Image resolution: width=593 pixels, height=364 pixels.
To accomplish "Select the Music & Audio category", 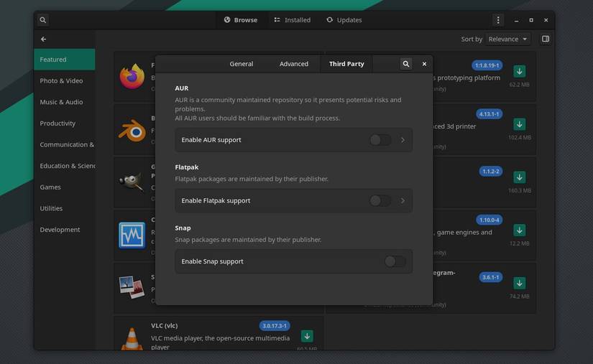I will 64,102.
